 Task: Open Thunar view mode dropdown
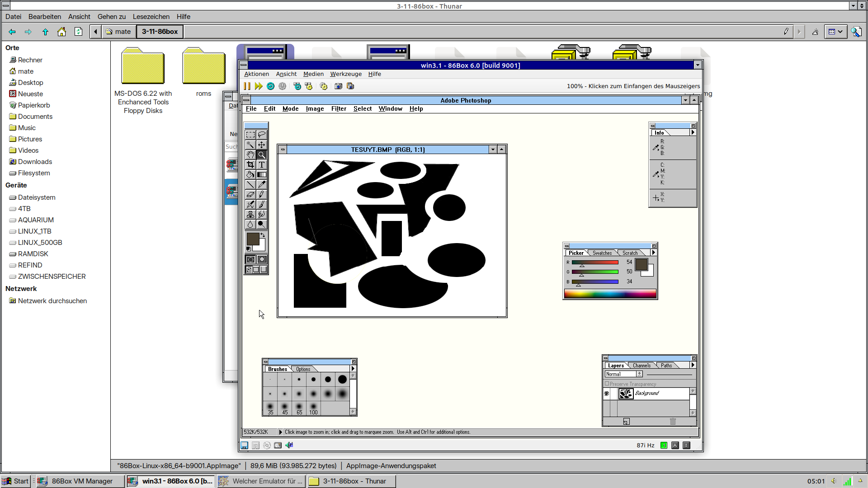pyautogui.click(x=835, y=32)
